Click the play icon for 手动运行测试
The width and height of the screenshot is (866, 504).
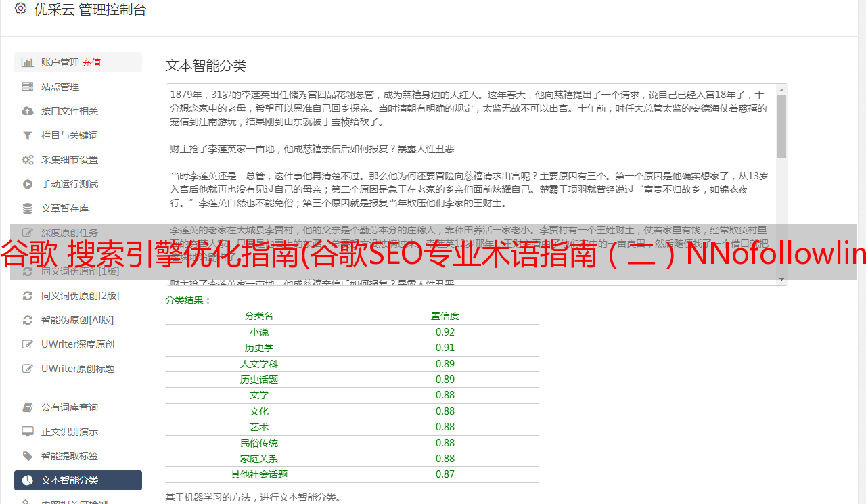pyautogui.click(x=28, y=184)
